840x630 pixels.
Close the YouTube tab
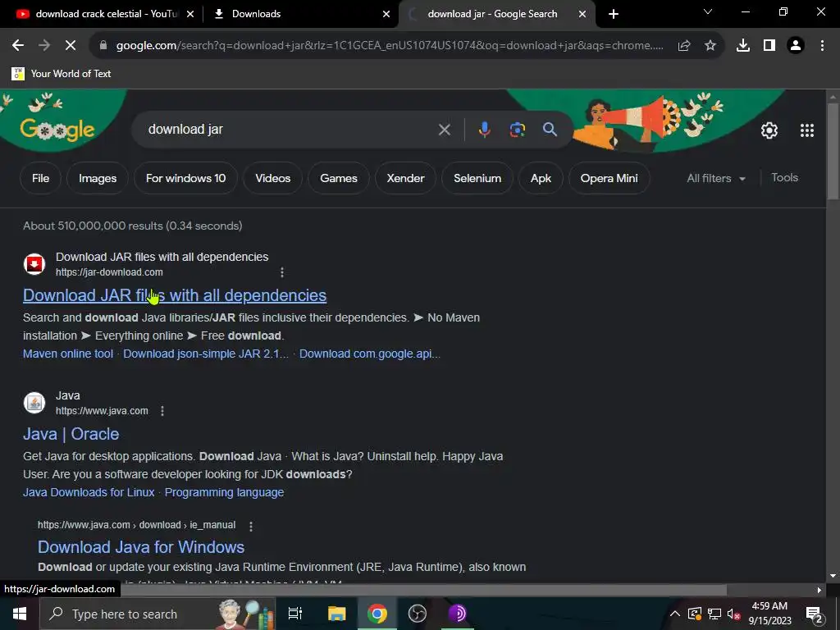point(190,14)
